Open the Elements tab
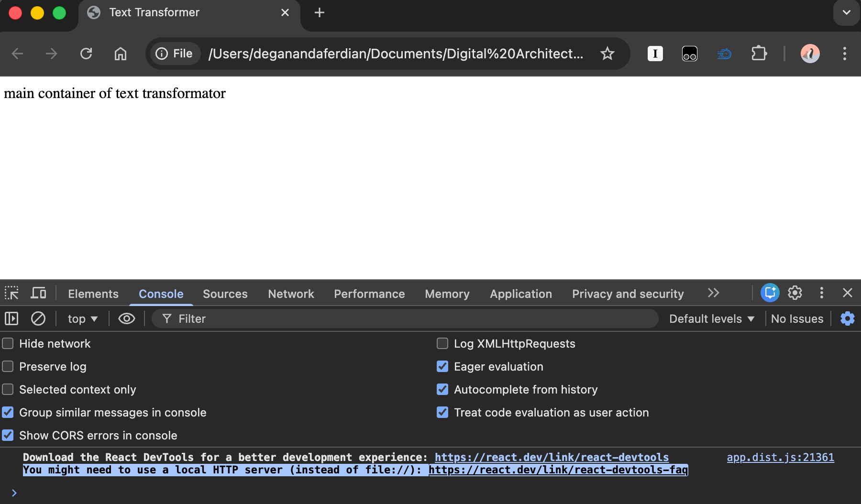 click(x=93, y=294)
